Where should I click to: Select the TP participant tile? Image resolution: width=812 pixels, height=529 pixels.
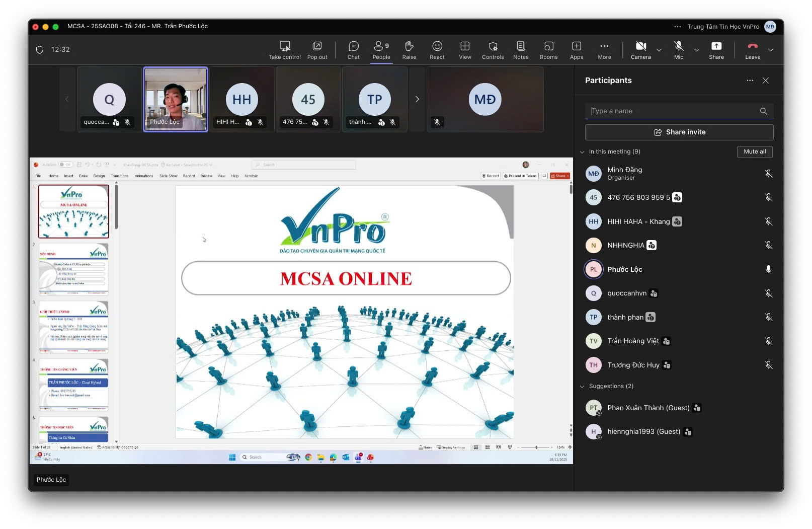pyautogui.click(x=375, y=99)
